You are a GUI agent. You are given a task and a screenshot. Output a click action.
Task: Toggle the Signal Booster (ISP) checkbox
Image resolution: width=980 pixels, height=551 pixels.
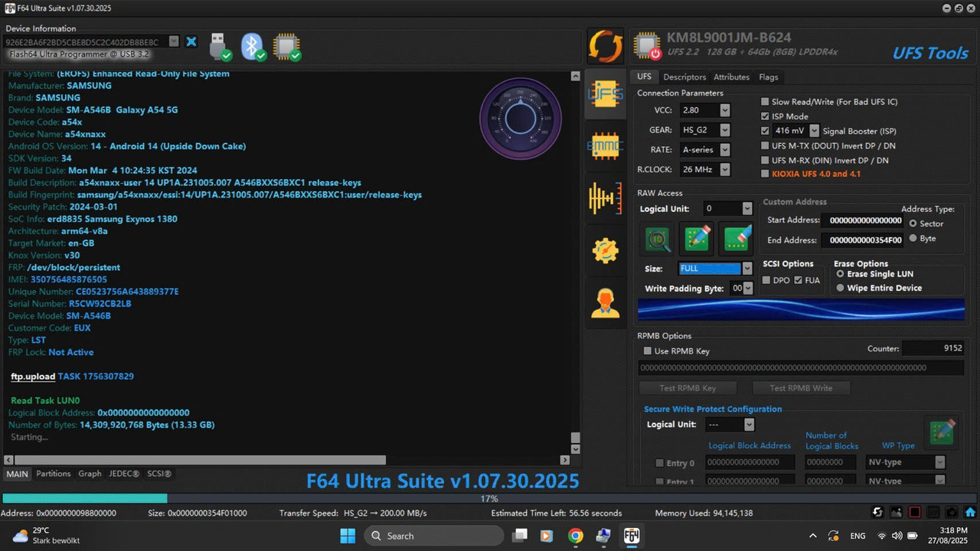(765, 131)
